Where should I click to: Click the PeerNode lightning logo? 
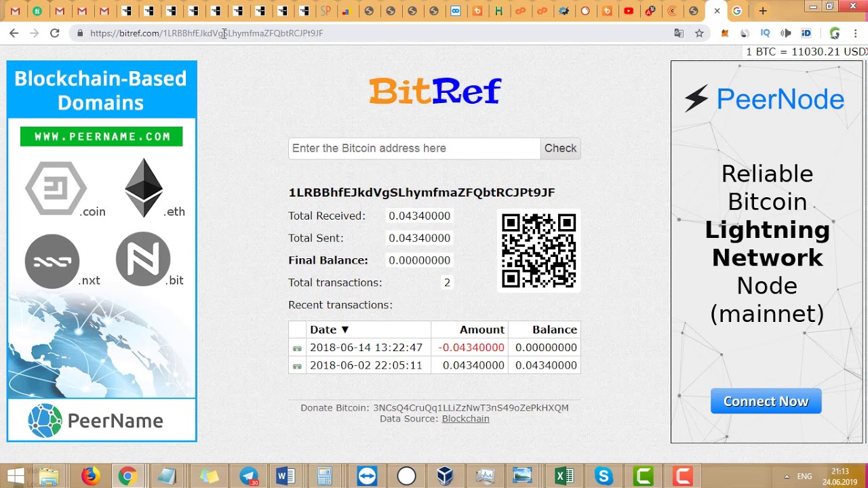[x=764, y=99]
